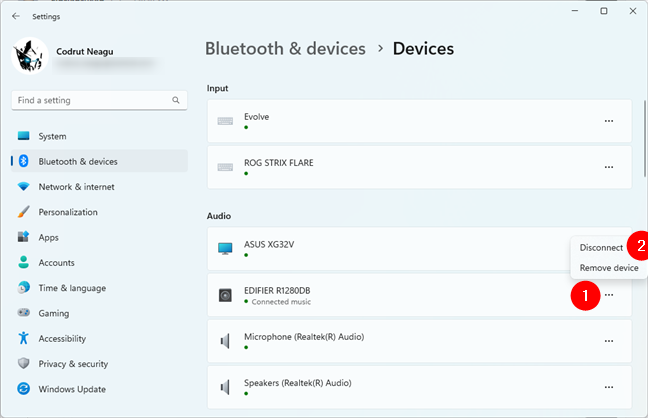648x418 pixels.
Task: Open Network & internet settings
Action: (99, 186)
